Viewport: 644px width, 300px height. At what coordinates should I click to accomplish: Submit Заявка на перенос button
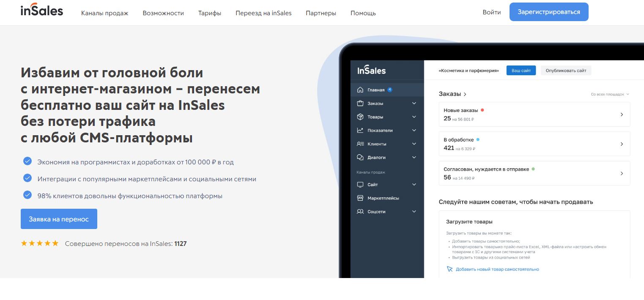tap(59, 219)
